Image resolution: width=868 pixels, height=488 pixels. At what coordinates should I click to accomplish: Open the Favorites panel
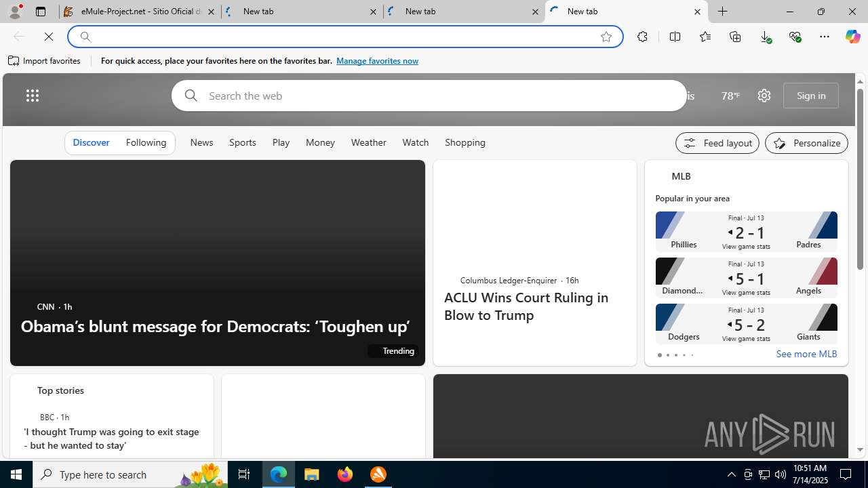click(x=705, y=37)
